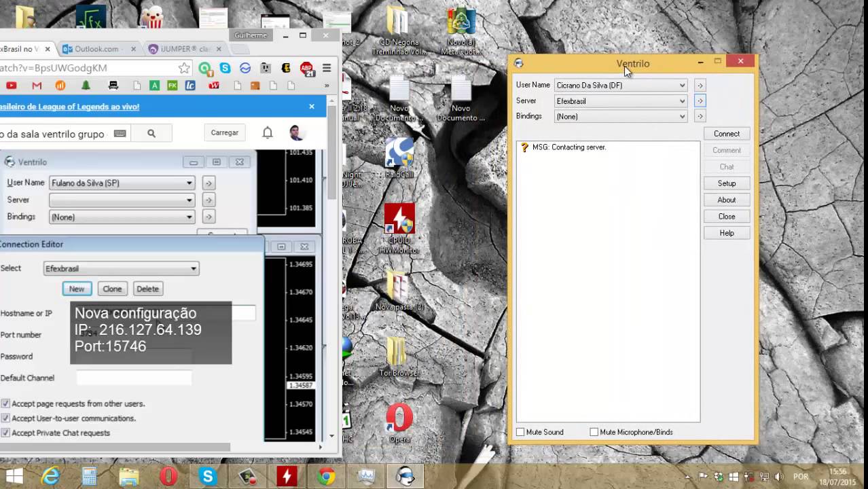The height and width of the screenshot is (489, 868).
Task: Open the Gmail bookmark icon
Action: pos(37,86)
